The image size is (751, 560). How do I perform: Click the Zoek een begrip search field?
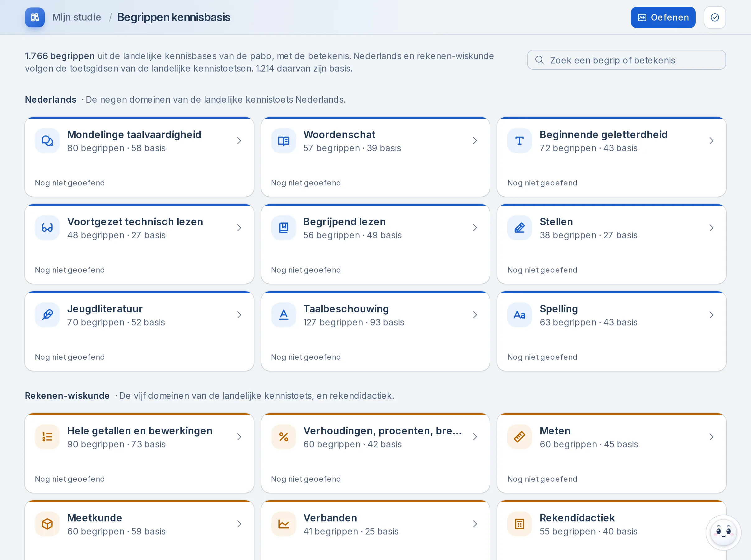(626, 60)
